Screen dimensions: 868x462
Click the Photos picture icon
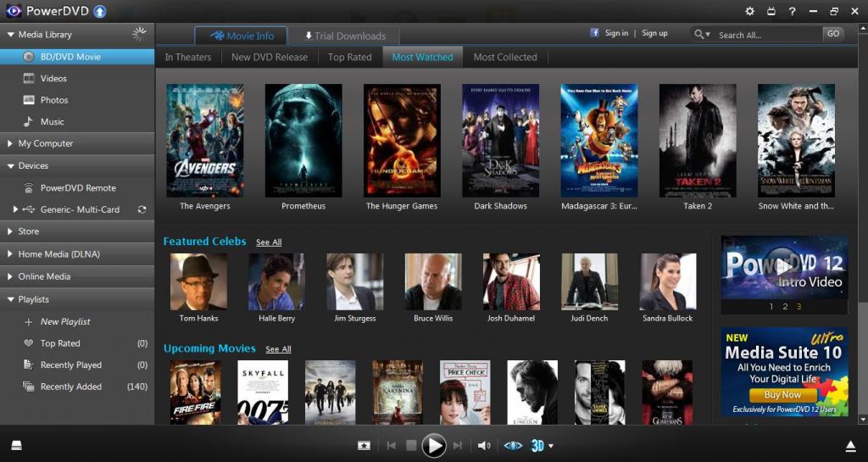29,100
